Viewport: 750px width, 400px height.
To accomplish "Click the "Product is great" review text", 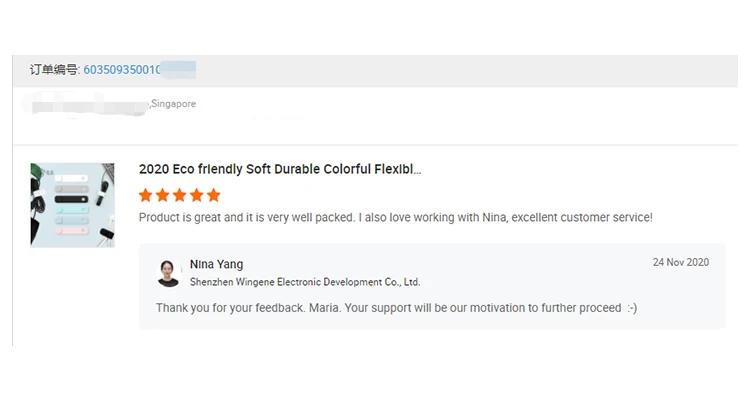I will (395, 217).
